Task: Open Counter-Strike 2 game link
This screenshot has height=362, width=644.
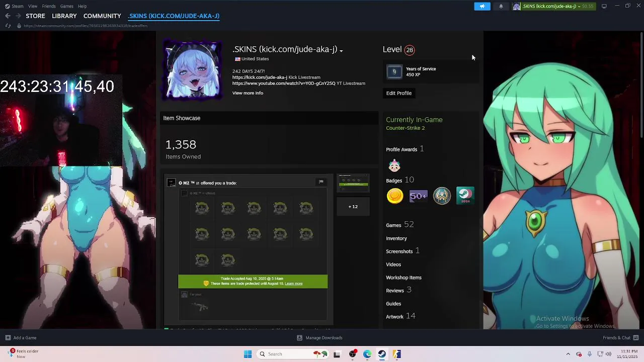Action: (x=406, y=128)
